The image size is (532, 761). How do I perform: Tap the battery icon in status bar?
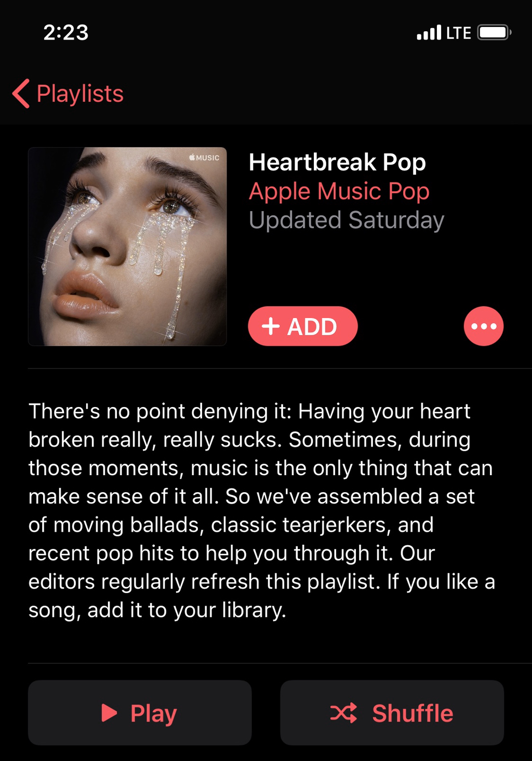[495, 33]
